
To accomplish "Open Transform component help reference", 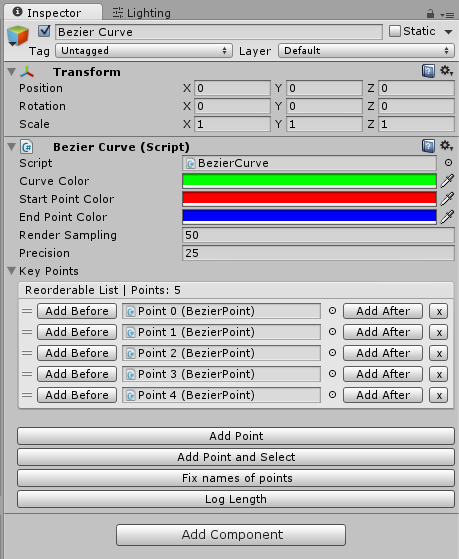I will tap(428, 71).
